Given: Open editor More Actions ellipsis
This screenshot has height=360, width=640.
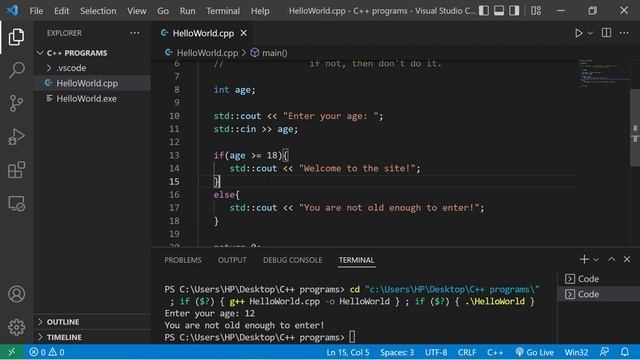Looking at the screenshot, I should pos(624,33).
